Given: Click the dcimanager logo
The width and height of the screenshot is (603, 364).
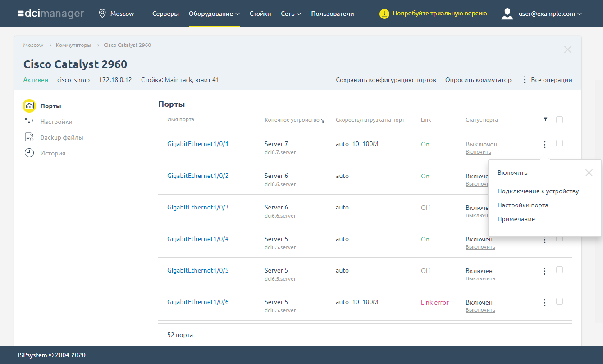Looking at the screenshot, I should pyautogui.click(x=51, y=13).
